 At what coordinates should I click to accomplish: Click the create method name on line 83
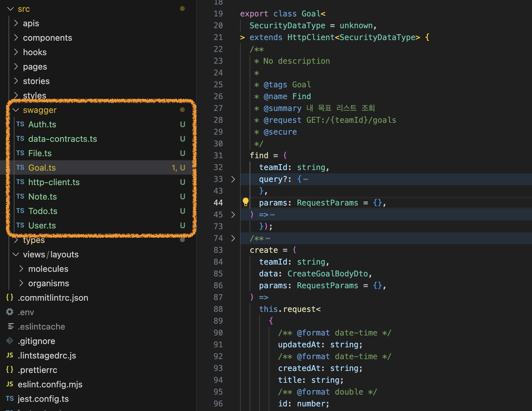[264, 250]
